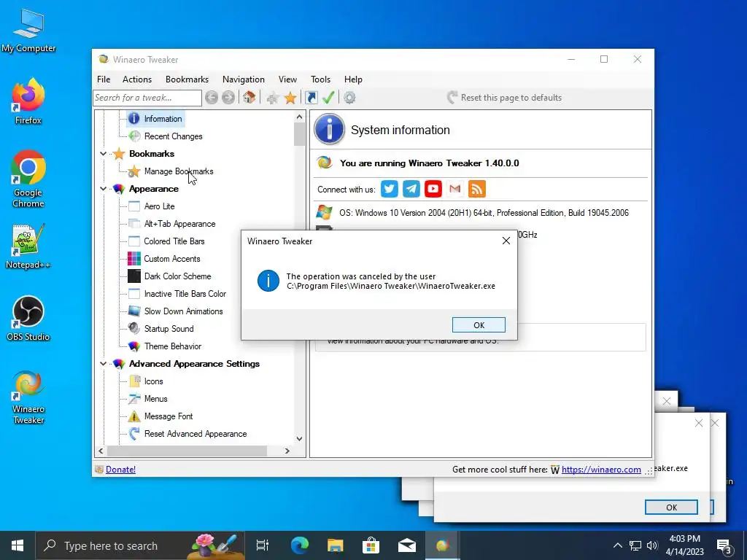Click the add bookmark star-plus icon
Image resolution: width=747 pixels, height=560 pixels.
[273, 98]
